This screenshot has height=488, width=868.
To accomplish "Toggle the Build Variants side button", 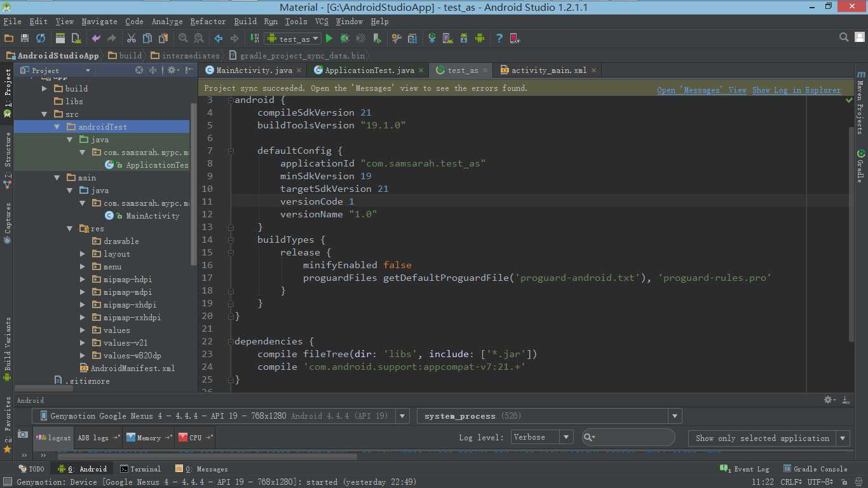I will [8, 349].
